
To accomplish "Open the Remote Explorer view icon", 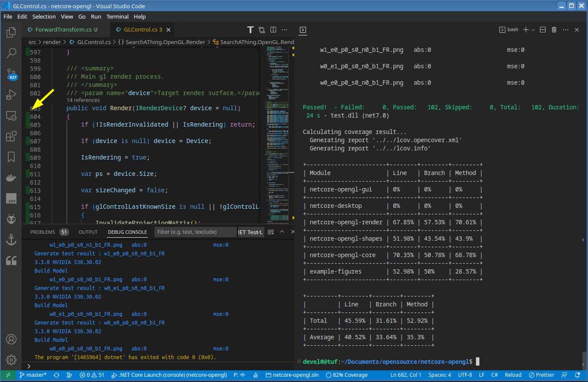I will 11,115.
